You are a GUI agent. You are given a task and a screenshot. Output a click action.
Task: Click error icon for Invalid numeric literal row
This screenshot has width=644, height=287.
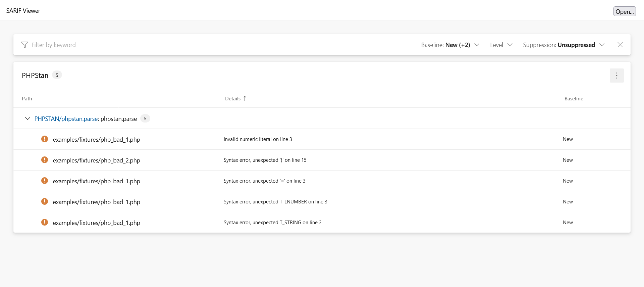pos(45,139)
